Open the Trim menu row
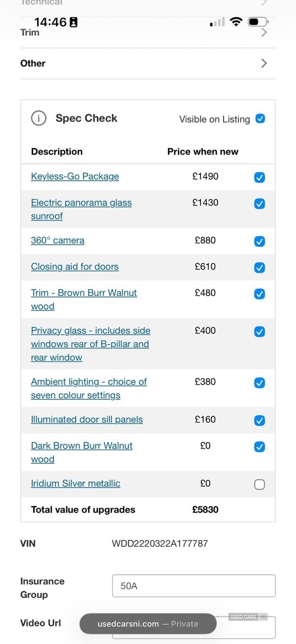The image size is (296, 644). click(30, 33)
